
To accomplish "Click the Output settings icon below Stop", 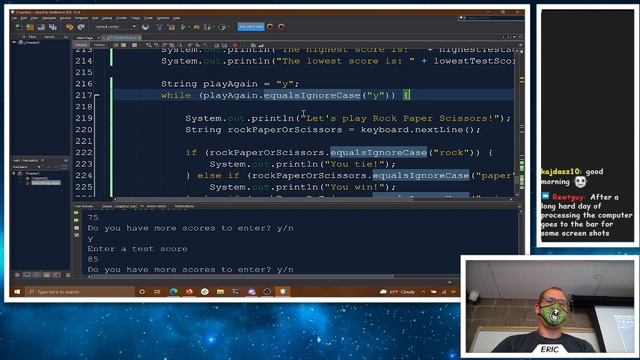I will tap(76, 236).
